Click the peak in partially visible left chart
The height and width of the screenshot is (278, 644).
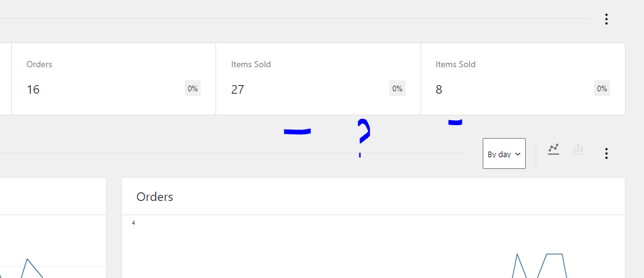[x=27, y=260]
